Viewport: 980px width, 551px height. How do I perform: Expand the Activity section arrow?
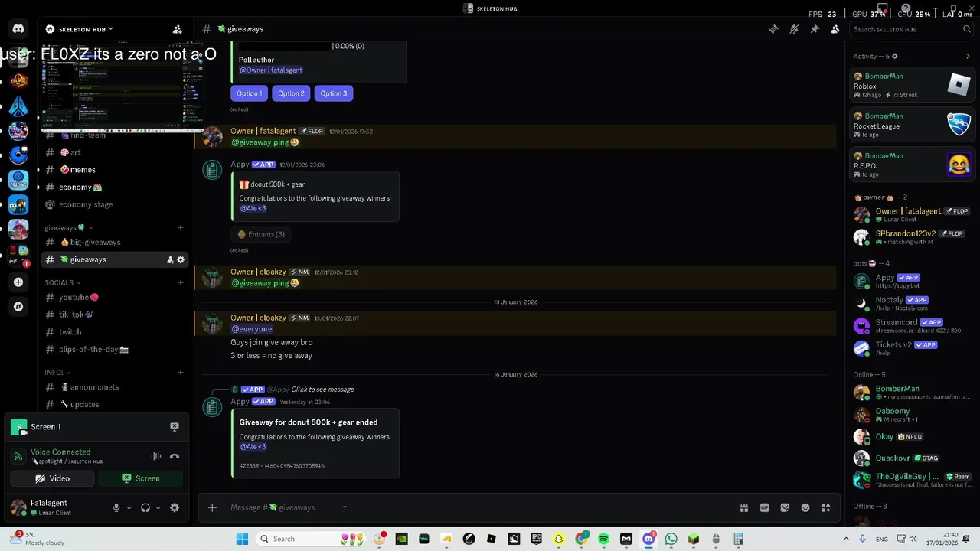(x=968, y=57)
